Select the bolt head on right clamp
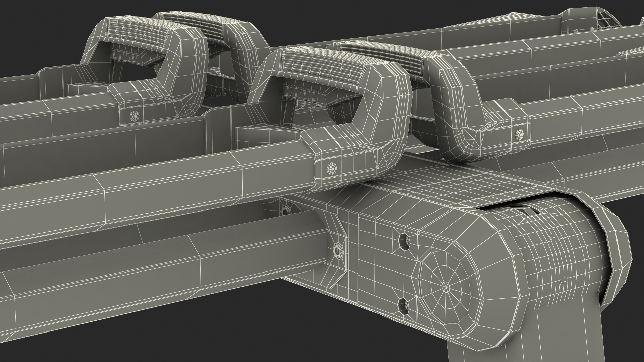644x362 pixels. pos(519,135)
